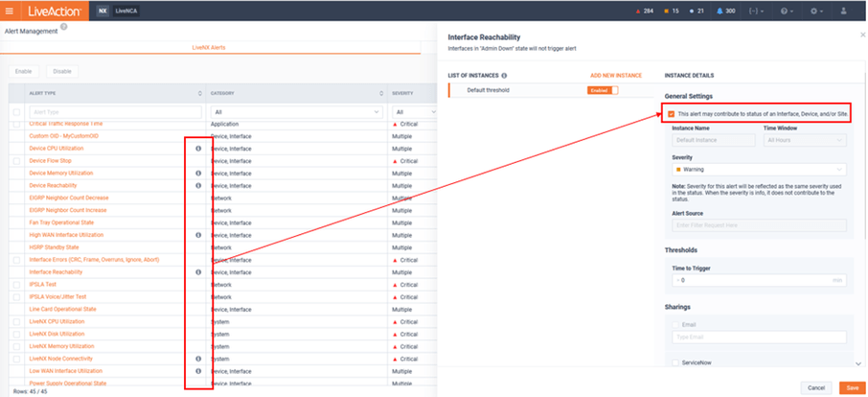The image size is (868, 397).
Task: Enable the ServiceNow sharing checkbox
Action: 675,362
